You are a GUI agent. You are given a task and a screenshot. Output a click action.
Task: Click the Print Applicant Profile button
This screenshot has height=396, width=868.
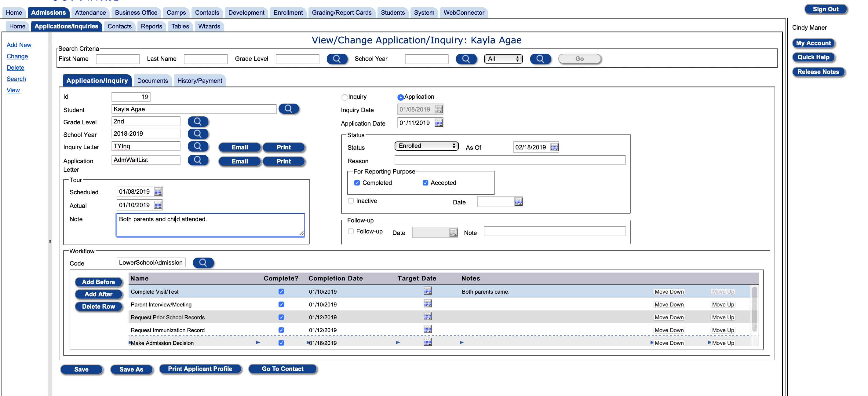(200, 369)
